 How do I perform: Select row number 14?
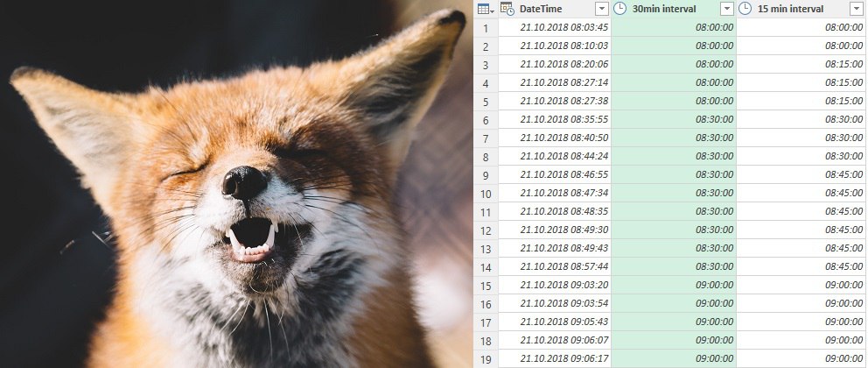(486, 267)
